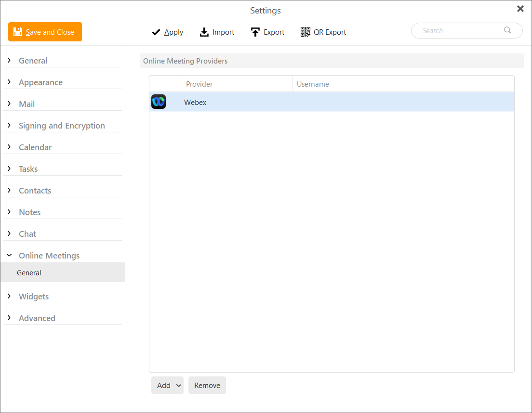This screenshot has height=413, width=532.
Task: Click the Import download icon
Action: tap(204, 32)
